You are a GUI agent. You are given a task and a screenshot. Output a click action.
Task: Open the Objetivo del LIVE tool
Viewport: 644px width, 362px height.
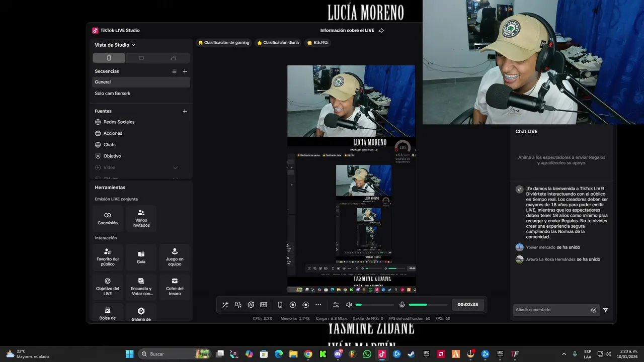click(x=108, y=287)
